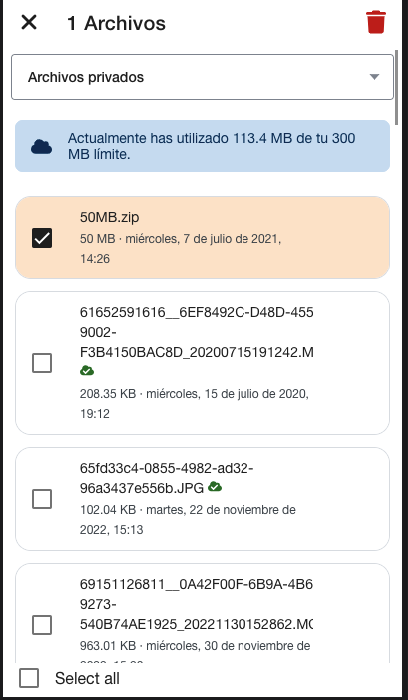Image resolution: width=408 pixels, height=700 pixels.
Task: Click the cloud icon in storage banner
Action: (x=42, y=146)
